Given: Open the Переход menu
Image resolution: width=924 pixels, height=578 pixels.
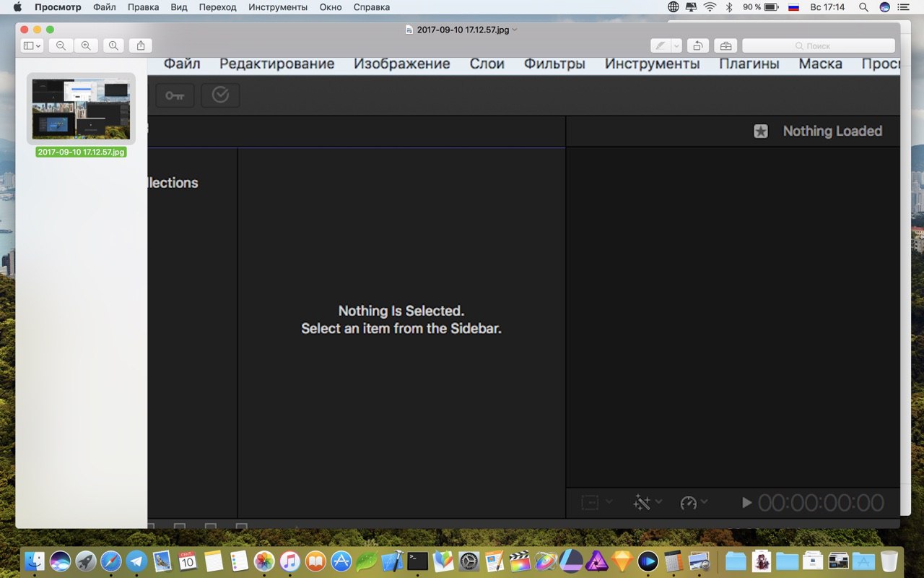Looking at the screenshot, I should pyautogui.click(x=217, y=7).
